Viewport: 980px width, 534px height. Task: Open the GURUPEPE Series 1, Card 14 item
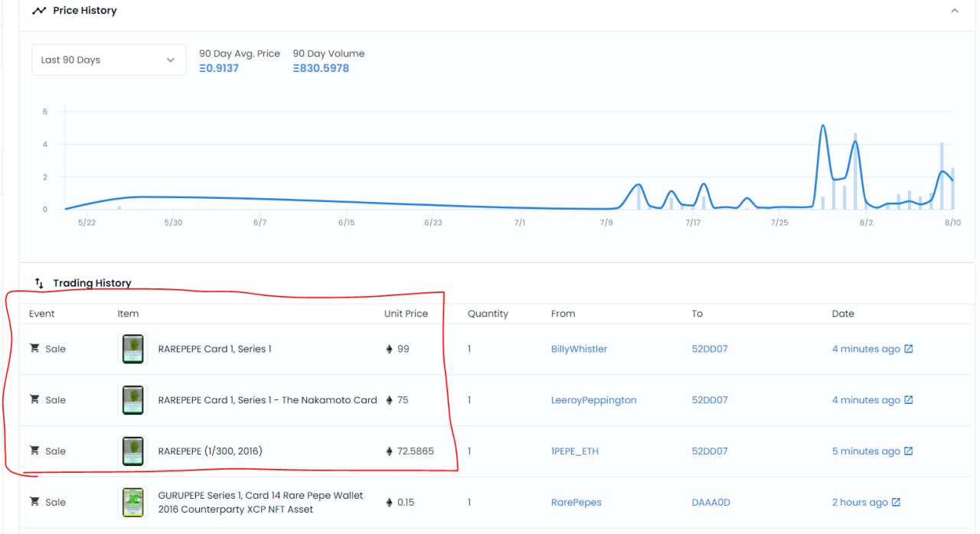tap(260, 503)
